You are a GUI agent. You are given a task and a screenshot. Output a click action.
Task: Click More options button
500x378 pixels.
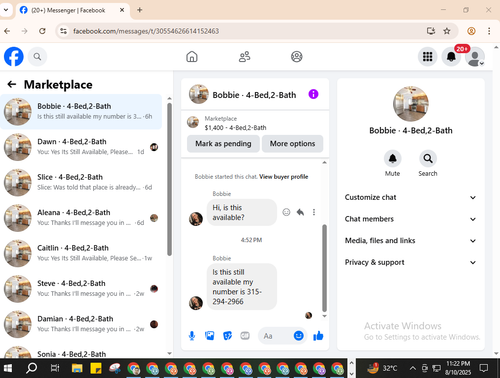click(x=292, y=144)
